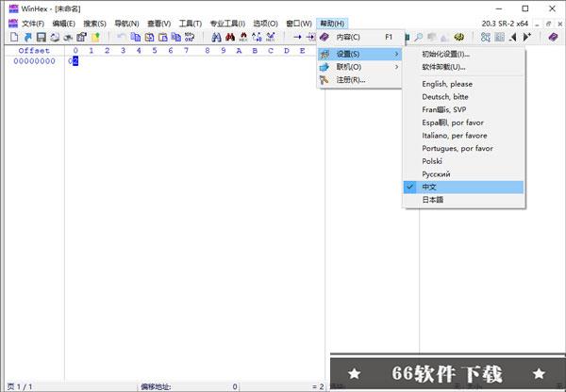Screen dimensions: 566x392
Task: Open the 搜索(S) menu
Action: [94, 24]
